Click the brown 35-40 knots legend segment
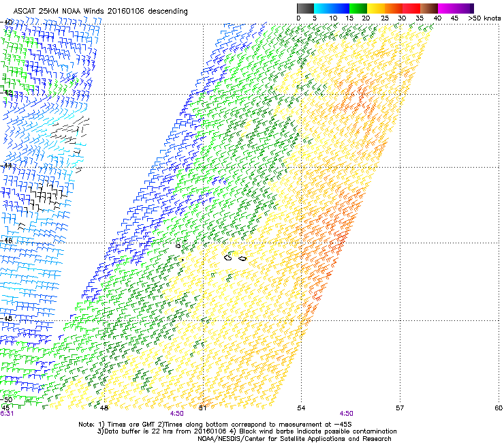504x443 pixels. [429, 8]
